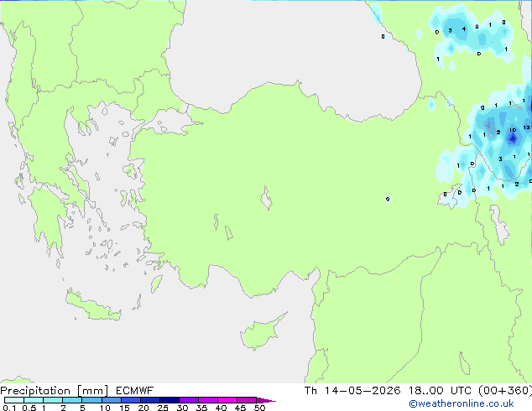
Task: Click the 30–35 mm purple legend swatch
Action: coord(188,400)
